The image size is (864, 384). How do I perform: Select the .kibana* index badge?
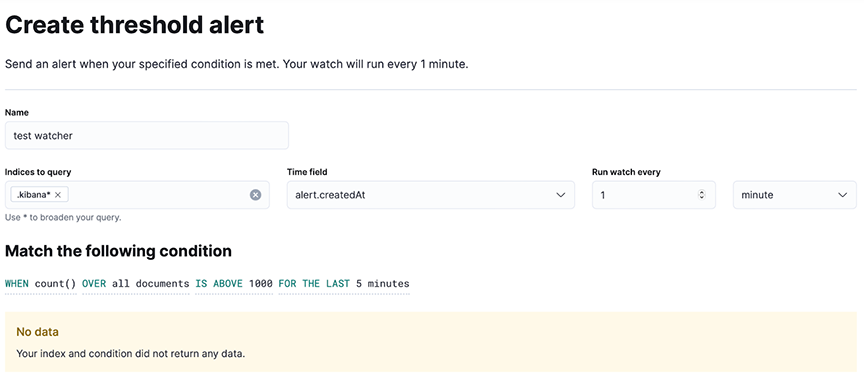pyautogui.click(x=33, y=194)
